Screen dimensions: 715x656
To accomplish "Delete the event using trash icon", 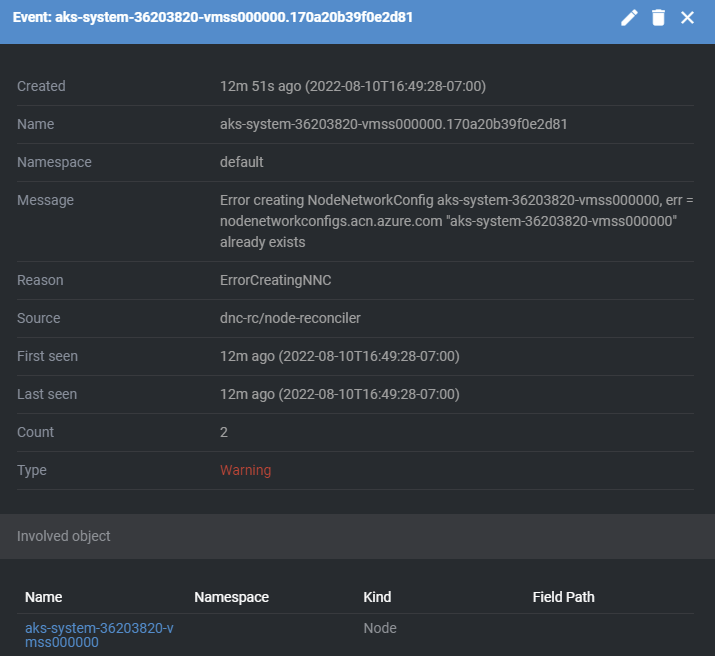I will (x=658, y=18).
